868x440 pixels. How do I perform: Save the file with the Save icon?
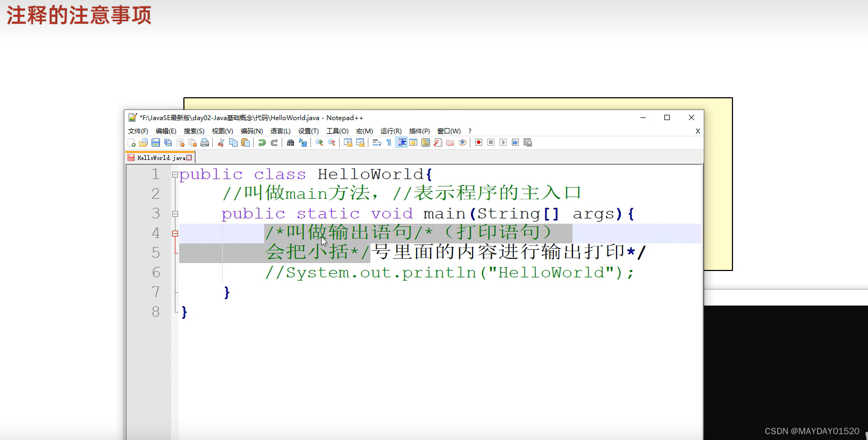click(x=156, y=142)
